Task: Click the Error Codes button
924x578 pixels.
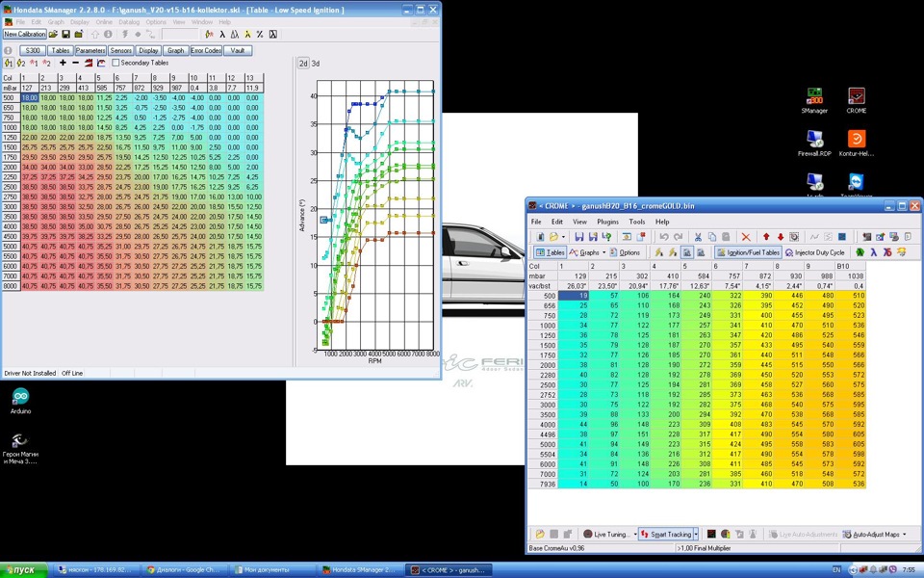Action: pos(206,51)
